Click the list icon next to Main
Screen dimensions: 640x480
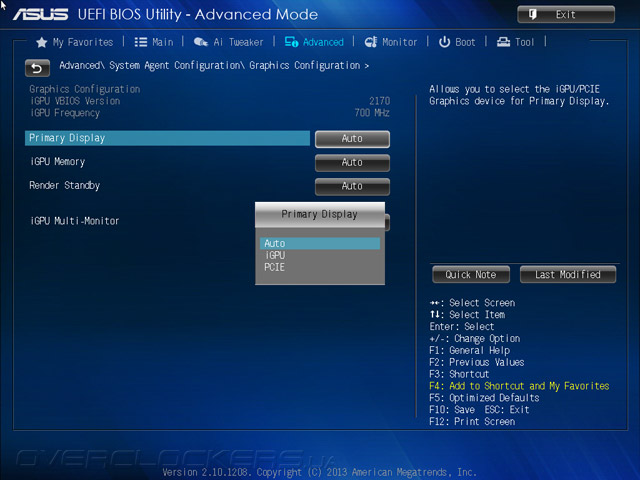tap(141, 42)
